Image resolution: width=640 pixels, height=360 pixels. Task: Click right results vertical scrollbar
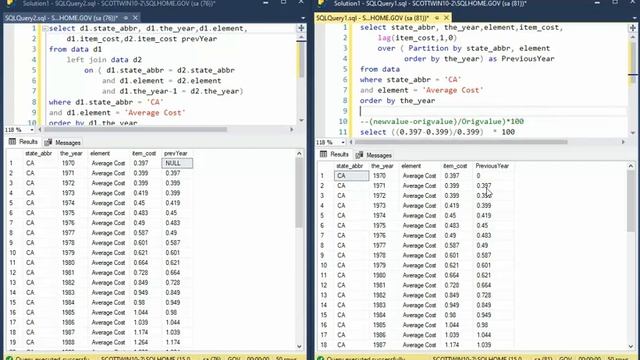tap(631, 200)
